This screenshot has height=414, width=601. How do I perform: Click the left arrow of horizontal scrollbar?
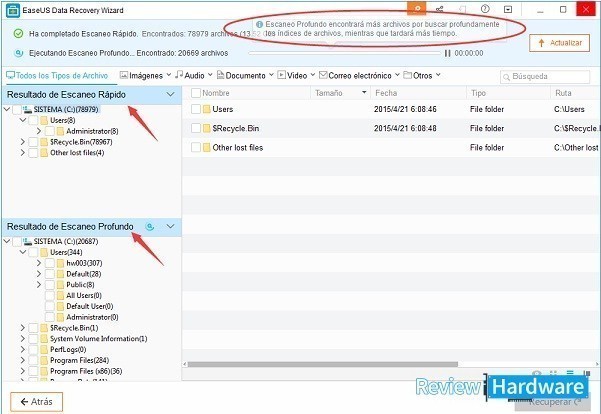coord(185,364)
